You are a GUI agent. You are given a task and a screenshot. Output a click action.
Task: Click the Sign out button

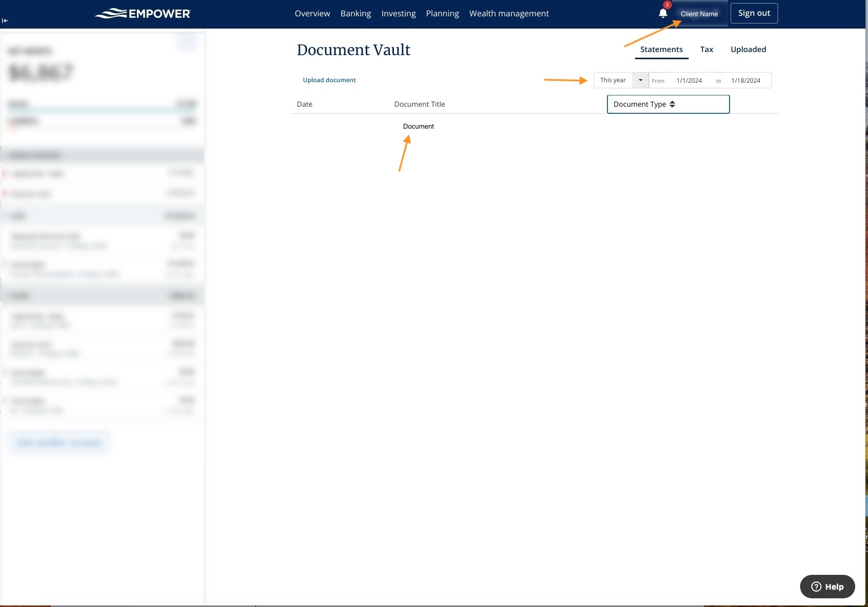click(x=754, y=13)
